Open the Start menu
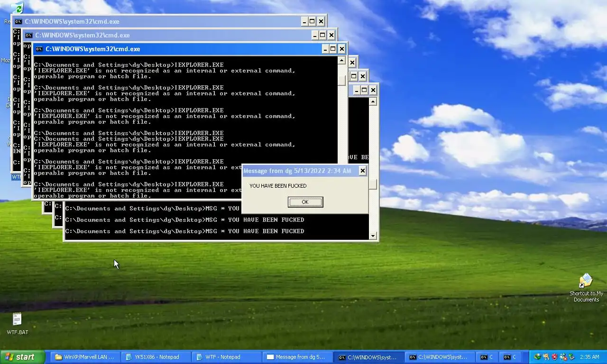 22,357
